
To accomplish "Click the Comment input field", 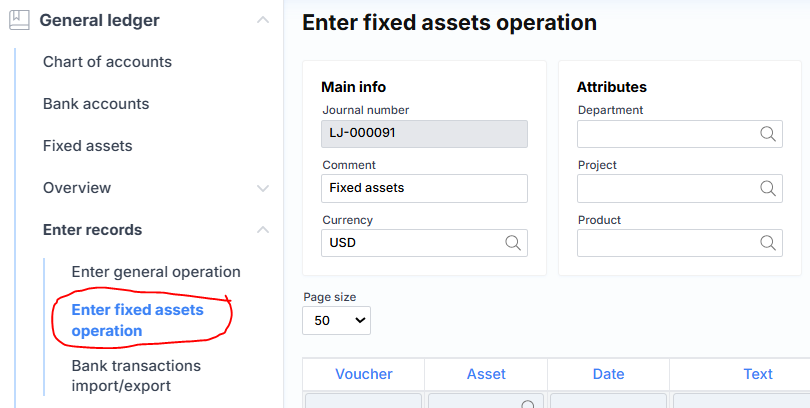I will click(424, 188).
